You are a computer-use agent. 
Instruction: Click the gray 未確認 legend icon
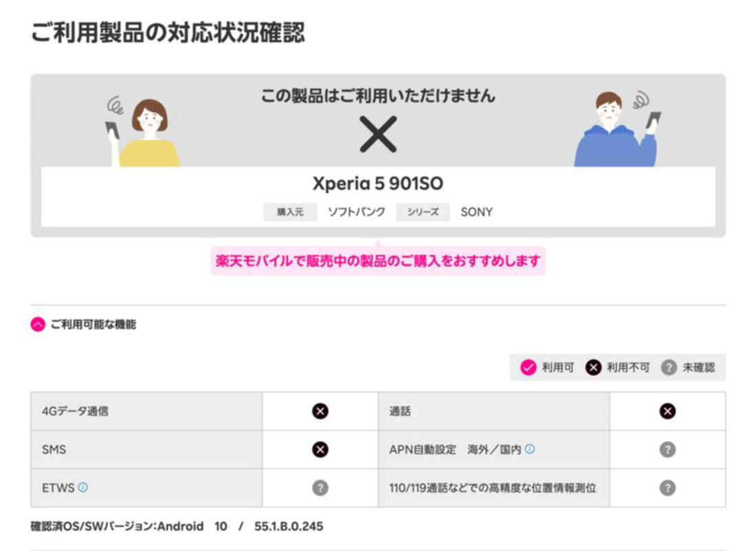pos(669,368)
